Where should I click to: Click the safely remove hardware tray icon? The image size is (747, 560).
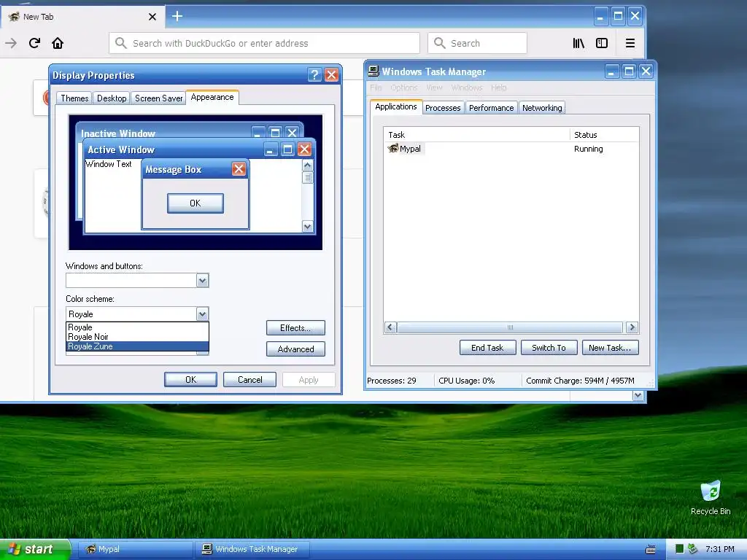click(692, 549)
